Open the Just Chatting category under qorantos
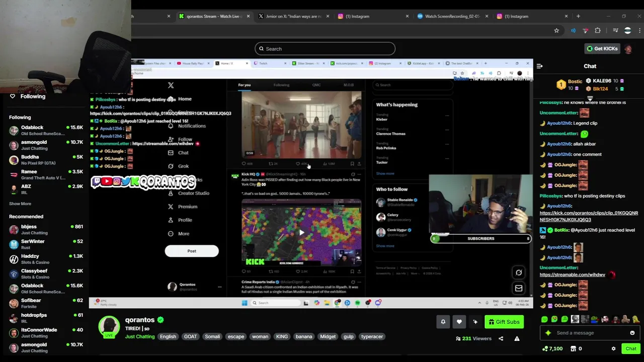The width and height of the screenshot is (644, 362). pyautogui.click(x=140, y=336)
